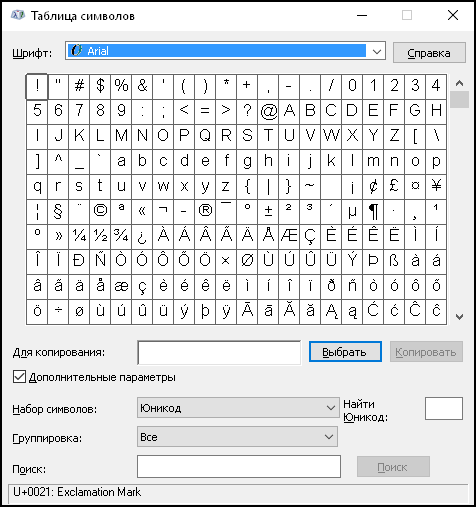Viewport: 476px width, 507px height.
Task: Choose the capital Eth Ð character
Action: 79,262
